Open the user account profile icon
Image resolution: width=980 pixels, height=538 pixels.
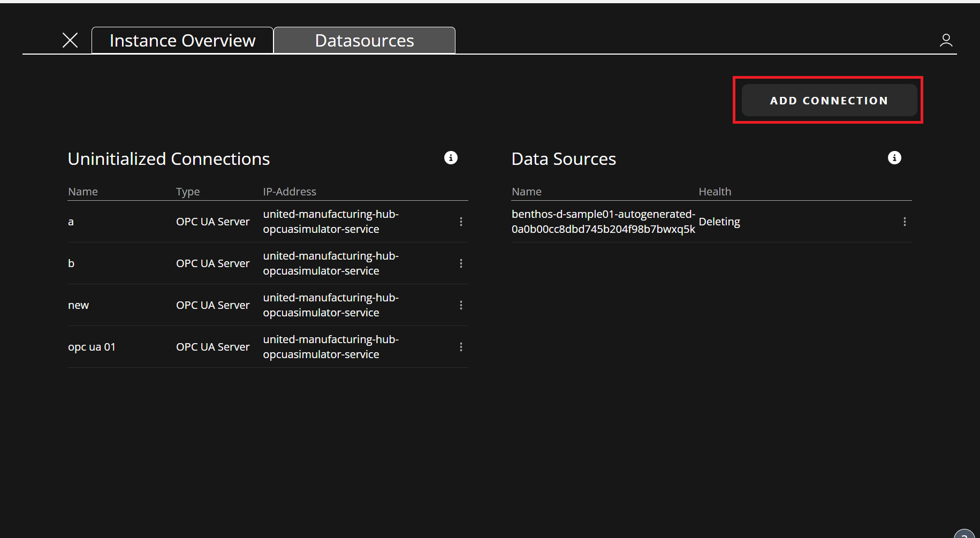[946, 40]
